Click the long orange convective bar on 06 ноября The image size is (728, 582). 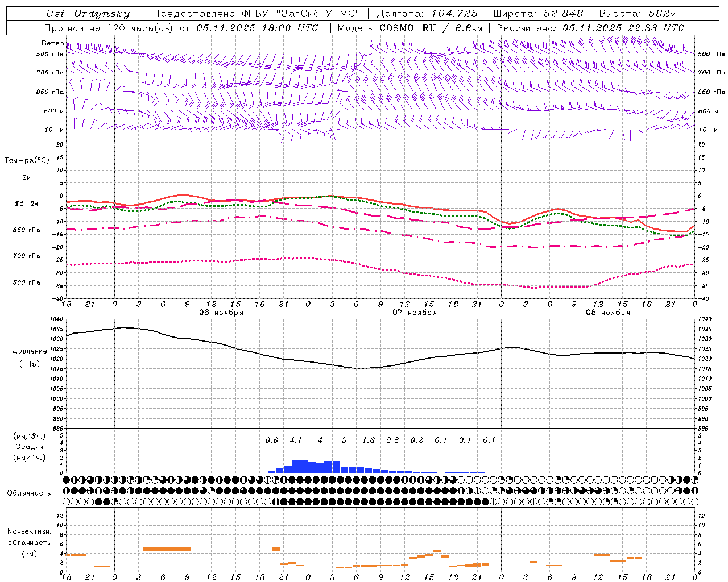(167, 549)
